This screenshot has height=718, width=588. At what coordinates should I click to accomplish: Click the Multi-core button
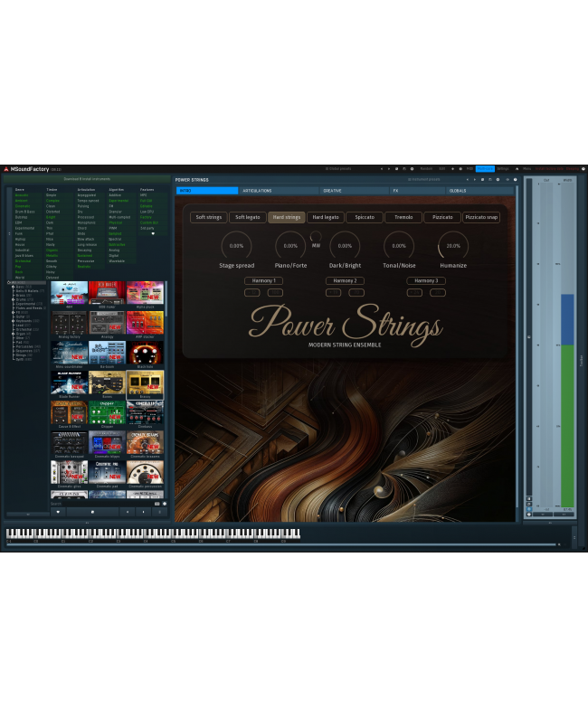coord(485,168)
